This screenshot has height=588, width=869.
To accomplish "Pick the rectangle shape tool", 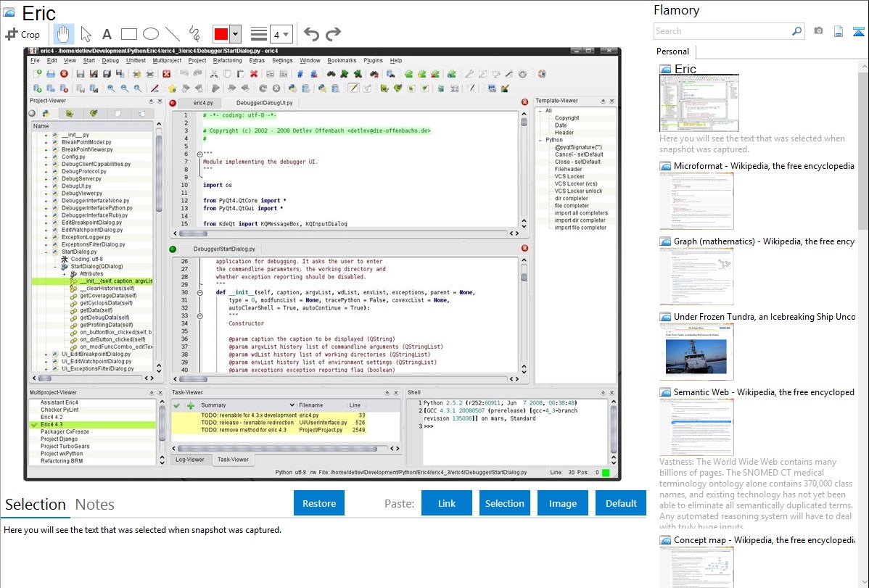I will [x=128, y=34].
